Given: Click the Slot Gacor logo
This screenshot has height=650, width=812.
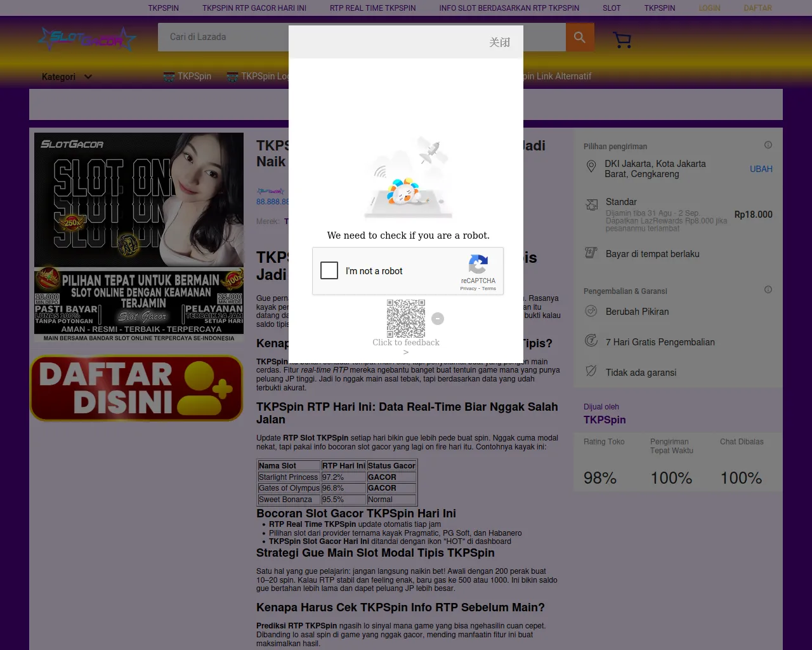Looking at the screenshot, I should pyautogui.click(x=86, y=39).
